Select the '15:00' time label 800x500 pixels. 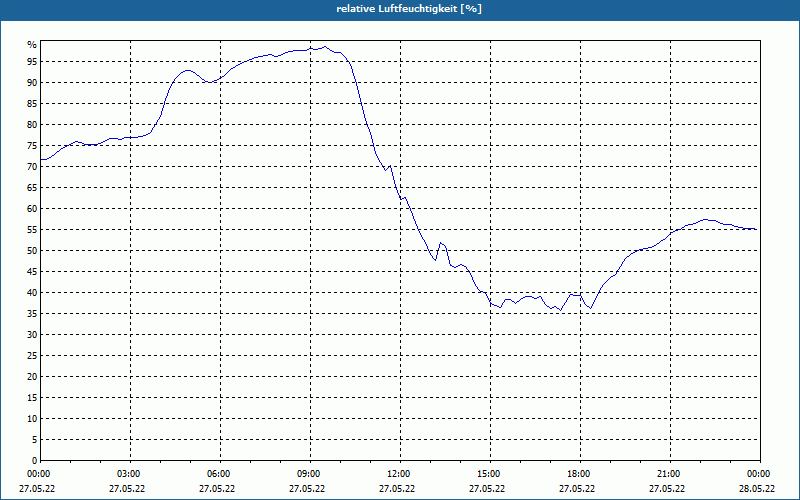pos(491,474)
